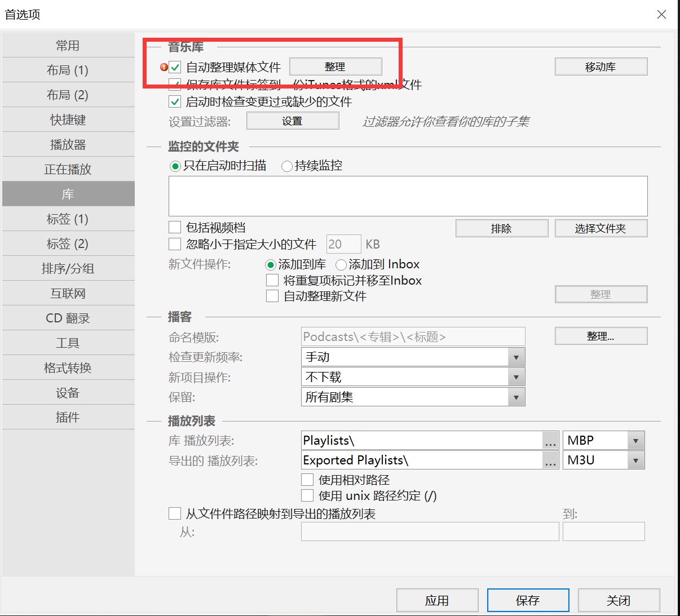
Task: Expand the MBP playlist format dropdown
Action: coord(635,441)
